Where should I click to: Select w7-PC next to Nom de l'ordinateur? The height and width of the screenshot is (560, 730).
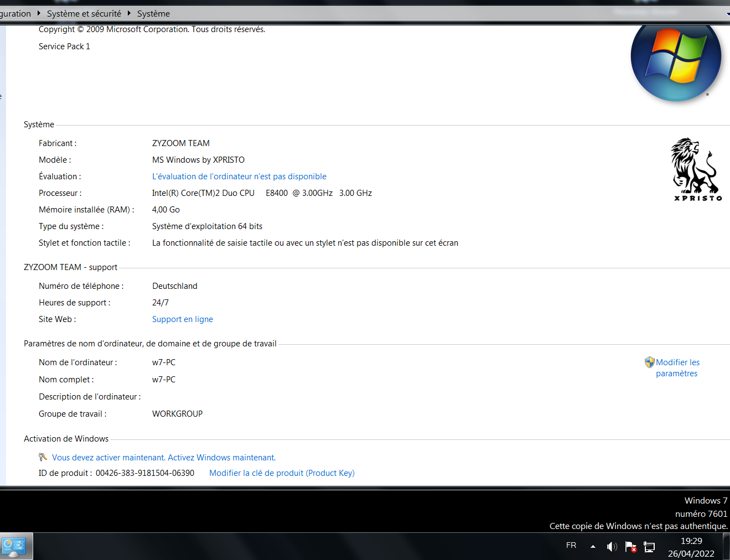pos(164,362)
